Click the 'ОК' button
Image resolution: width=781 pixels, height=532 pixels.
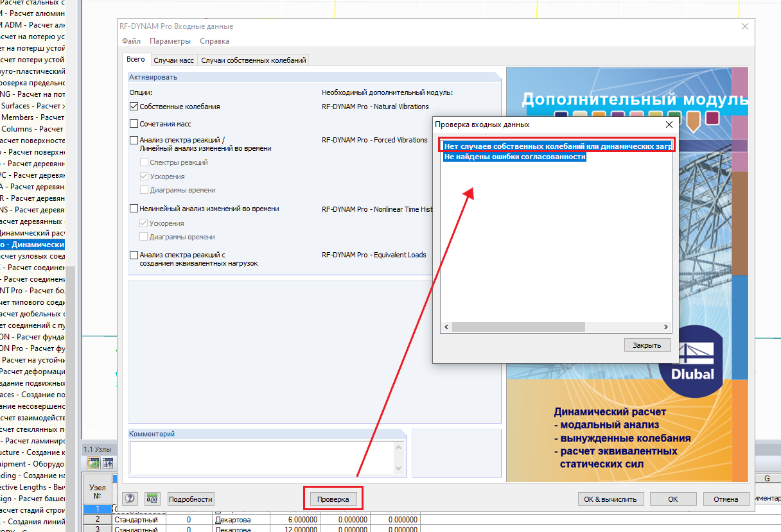(672, 499)
